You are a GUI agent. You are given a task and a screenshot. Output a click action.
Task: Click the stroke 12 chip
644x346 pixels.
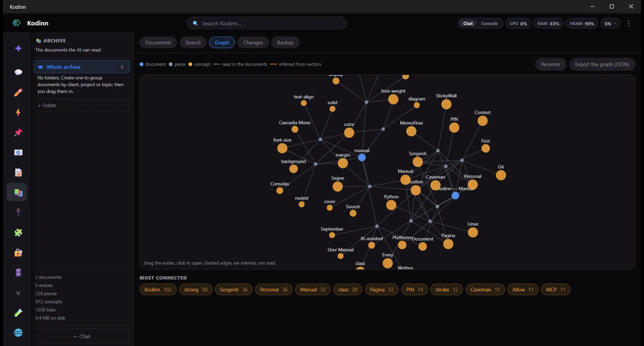click(447, 289)
